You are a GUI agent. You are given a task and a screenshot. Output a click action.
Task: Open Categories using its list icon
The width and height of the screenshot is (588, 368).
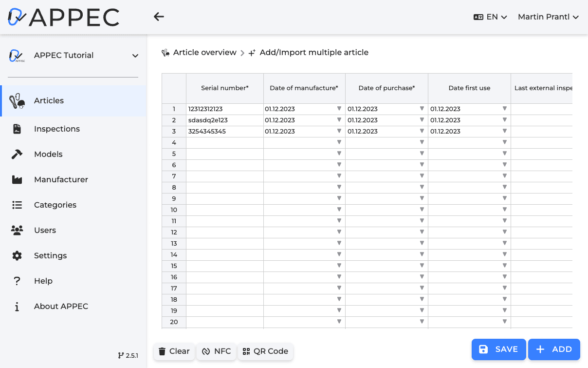coord(16,205)
